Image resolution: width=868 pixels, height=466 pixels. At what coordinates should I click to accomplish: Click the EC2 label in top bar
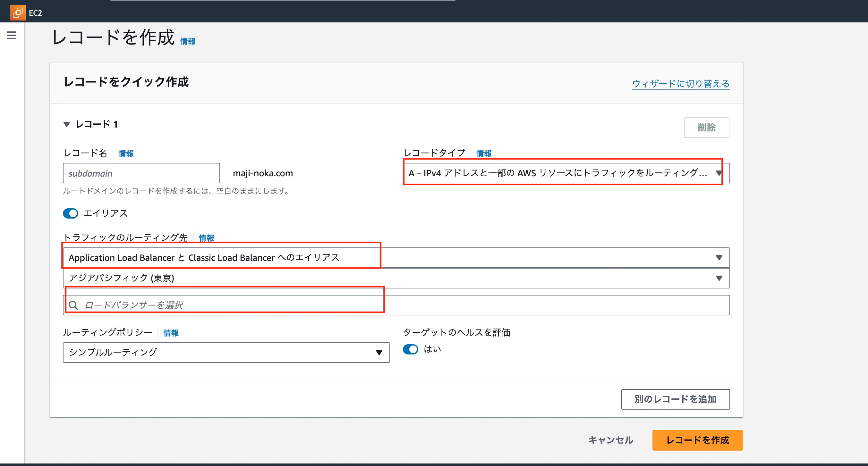tap(35, 13)
